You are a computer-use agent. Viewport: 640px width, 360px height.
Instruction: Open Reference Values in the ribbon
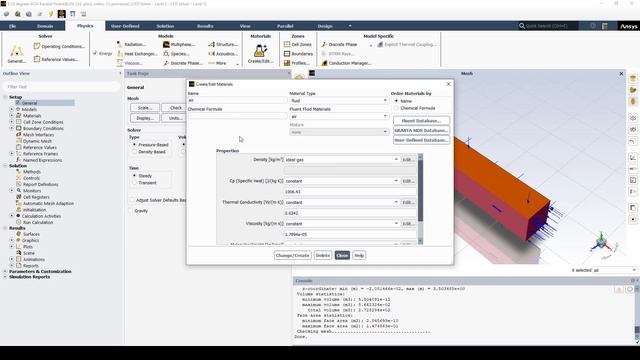point(56,59)
